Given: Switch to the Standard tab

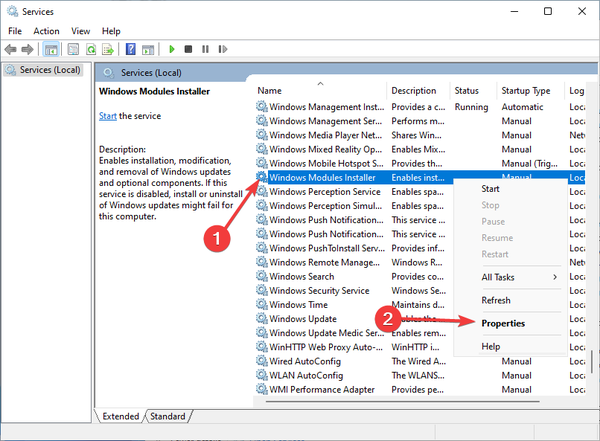Looking at the screenshot, I should point(168,416).
